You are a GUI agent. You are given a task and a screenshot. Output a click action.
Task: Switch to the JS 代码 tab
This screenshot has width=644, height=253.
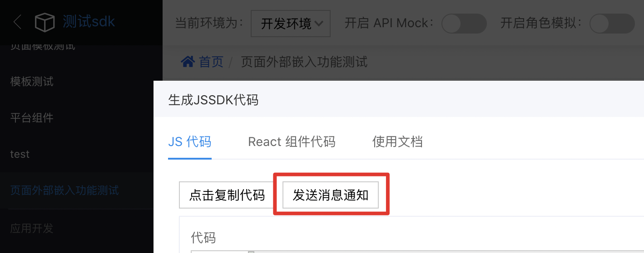tap(190, 142)
